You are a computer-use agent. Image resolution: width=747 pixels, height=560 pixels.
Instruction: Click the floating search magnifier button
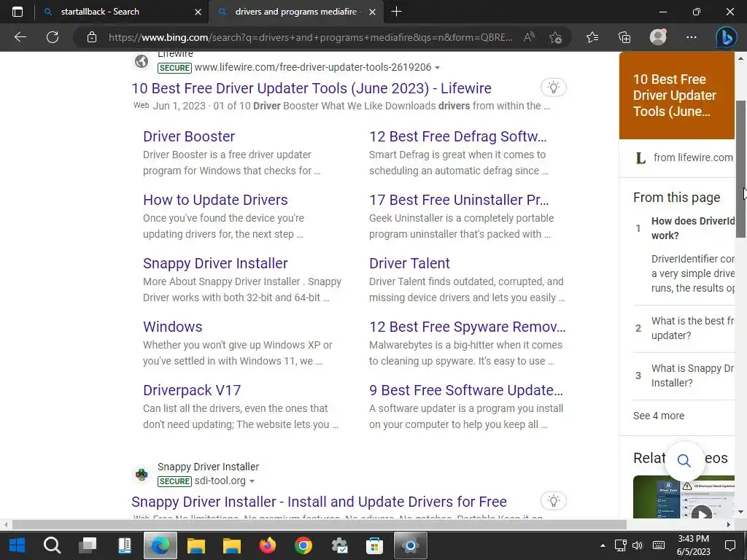pos(684,461)
